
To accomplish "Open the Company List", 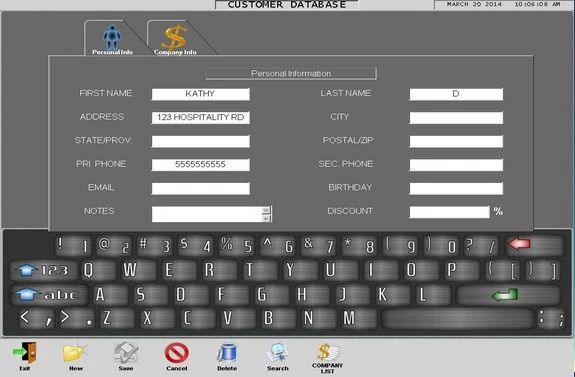I will [x=327, y=358].
